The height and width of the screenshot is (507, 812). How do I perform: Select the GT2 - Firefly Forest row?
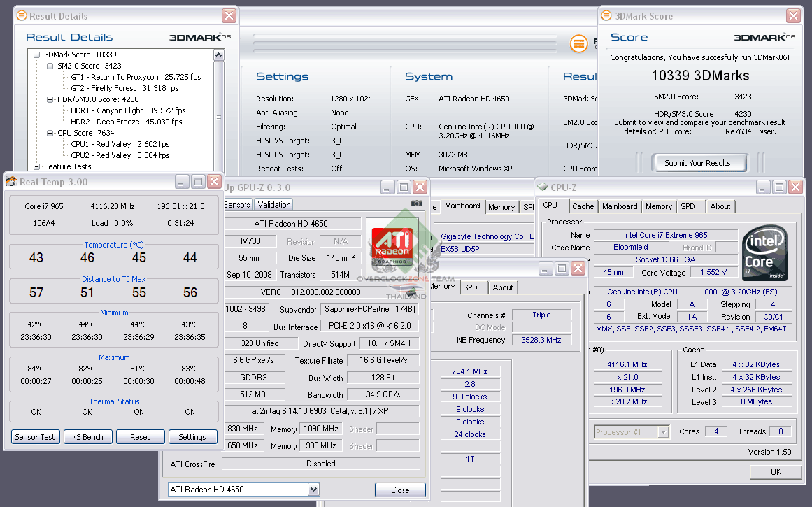tap(124, 88)
